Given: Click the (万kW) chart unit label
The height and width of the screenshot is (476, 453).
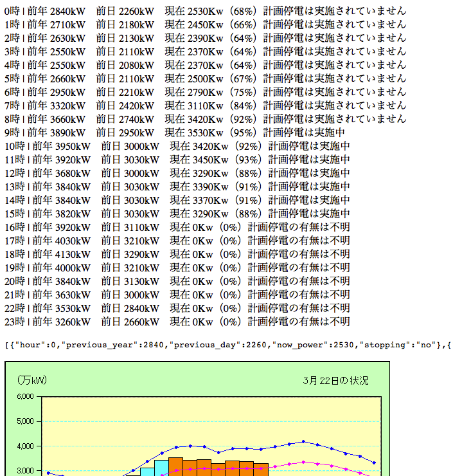Looking at the screenshot, I should [32, 380].
